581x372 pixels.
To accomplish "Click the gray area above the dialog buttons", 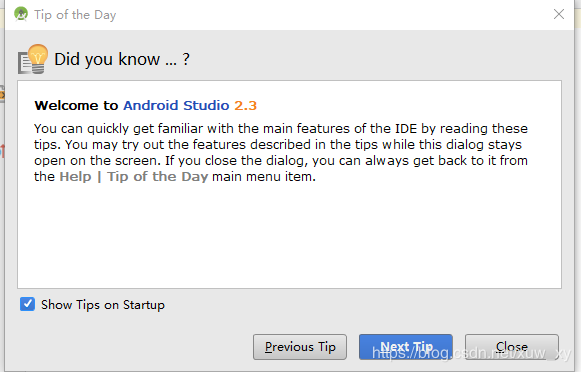I will 289,322.
